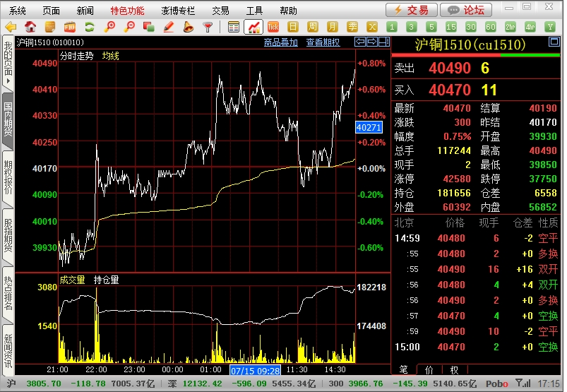This screenshot has width=567, height=392.
Task: Click the network signal status icon
Action: (523, 384)
